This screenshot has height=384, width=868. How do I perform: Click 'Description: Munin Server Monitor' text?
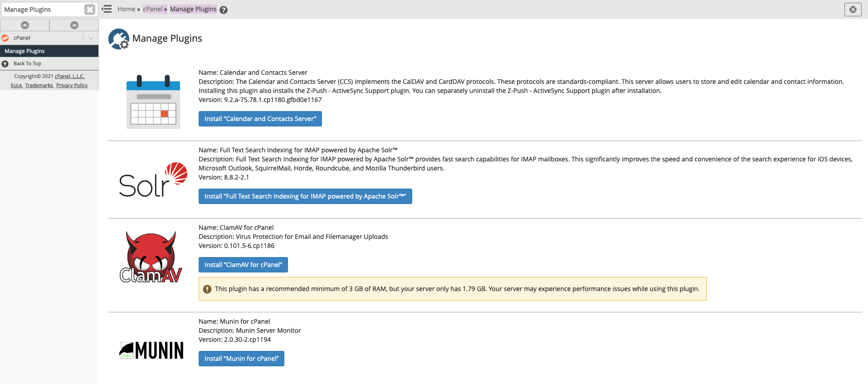tap(250, 331)
